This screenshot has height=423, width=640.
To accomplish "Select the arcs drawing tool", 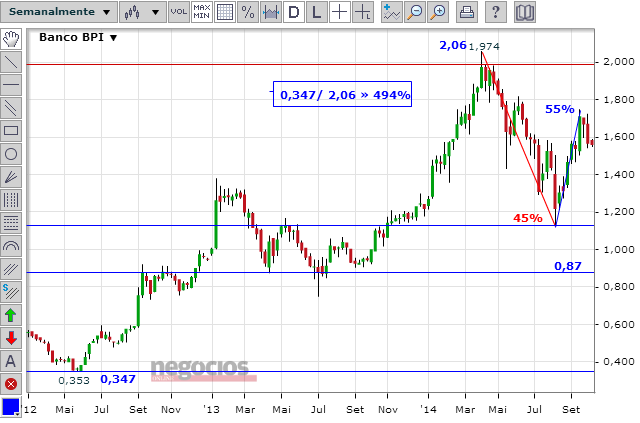I will [11, 246].
